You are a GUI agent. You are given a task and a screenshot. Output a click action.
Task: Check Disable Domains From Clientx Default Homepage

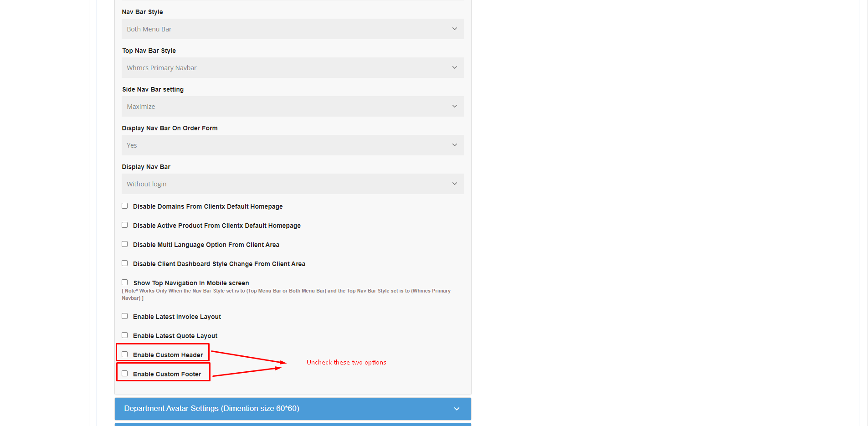point(125,206)
